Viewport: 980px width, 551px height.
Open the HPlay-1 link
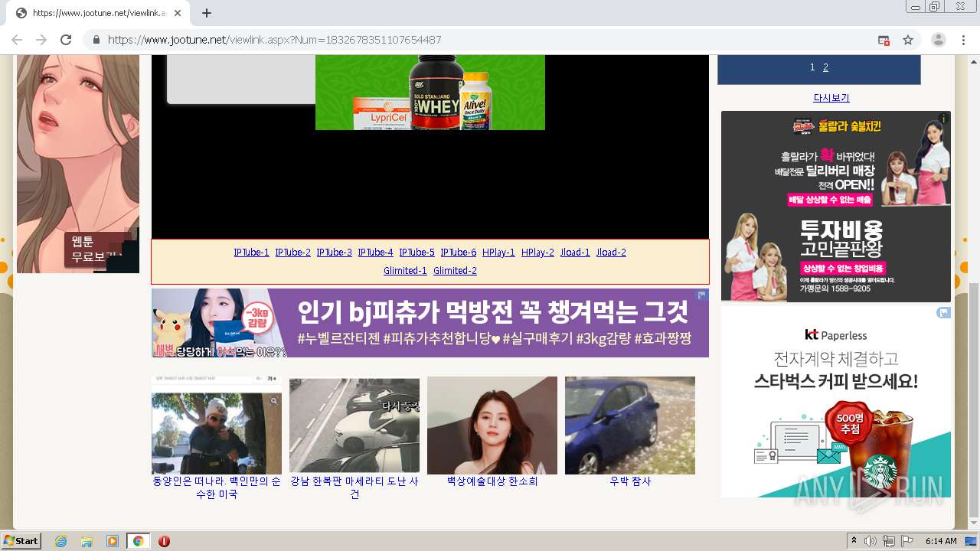[x=498, y=253]
